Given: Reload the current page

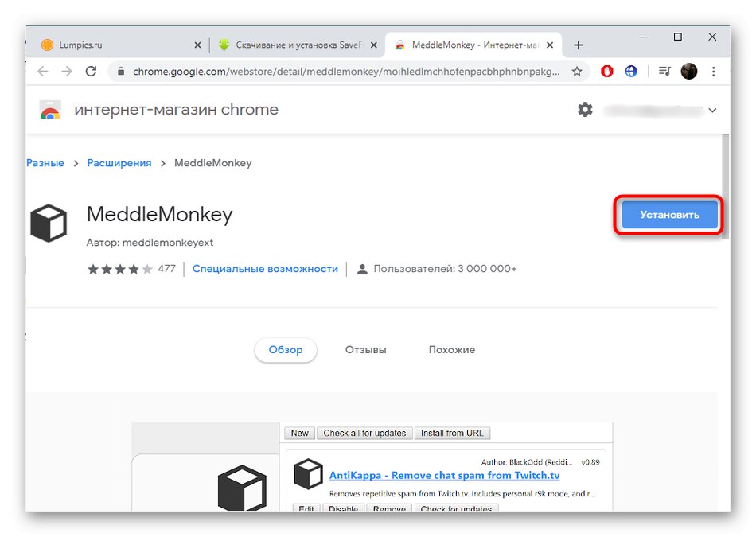Looking at the screenshot, I should pyautogui.click(x=91, y=72).
